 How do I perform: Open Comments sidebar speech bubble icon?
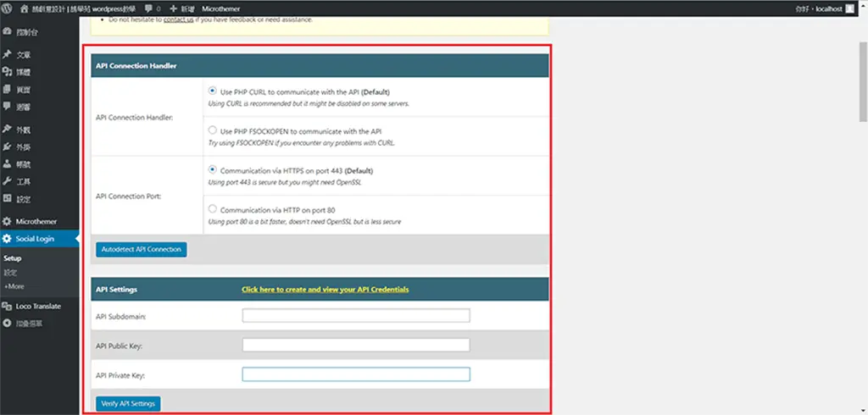click(7, 106)
